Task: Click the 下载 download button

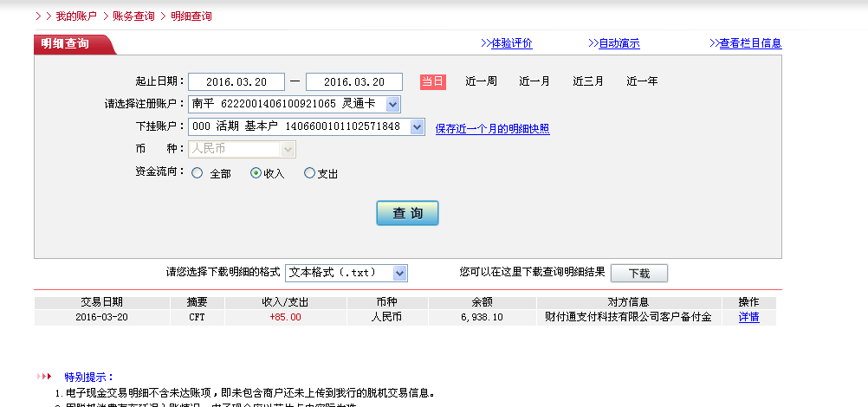Action: pyautogui.click(x=638, y=274)
